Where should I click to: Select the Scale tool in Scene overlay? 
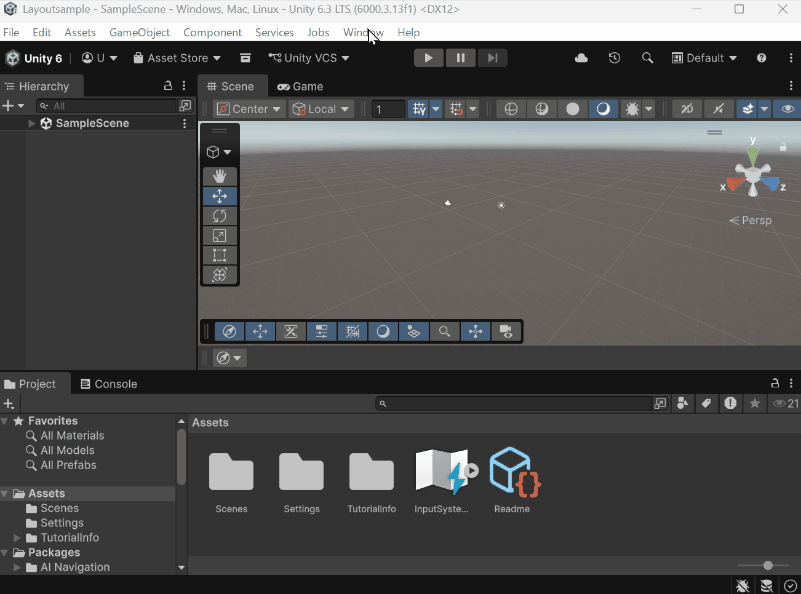click(219, 236)
